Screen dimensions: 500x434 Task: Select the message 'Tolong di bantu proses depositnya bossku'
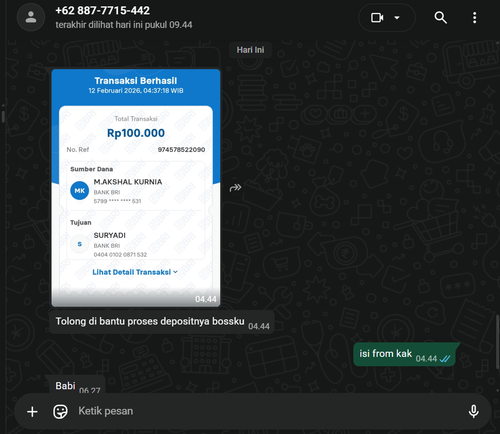162,322
